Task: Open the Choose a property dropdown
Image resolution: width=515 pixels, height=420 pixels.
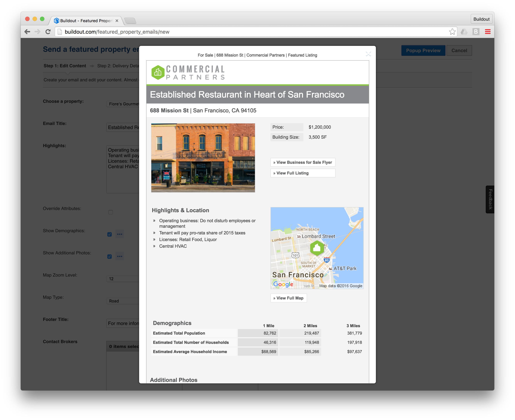Action: tap(123, 104)
